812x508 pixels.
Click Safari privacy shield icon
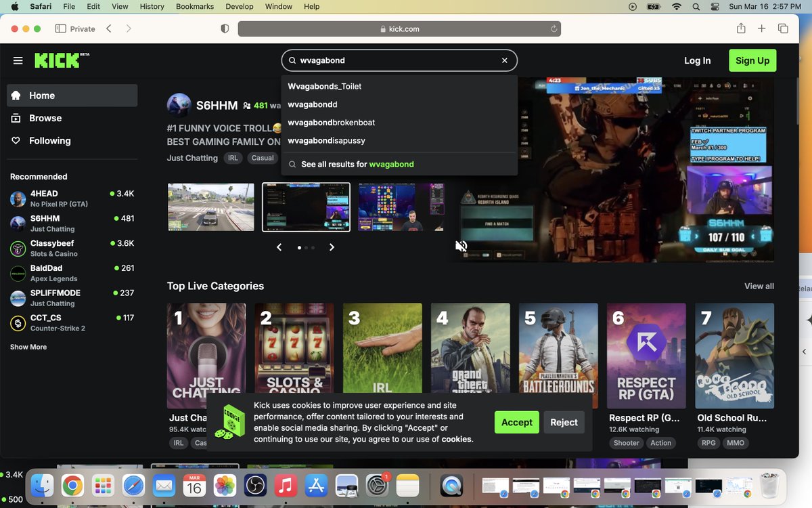click(225, 28)
